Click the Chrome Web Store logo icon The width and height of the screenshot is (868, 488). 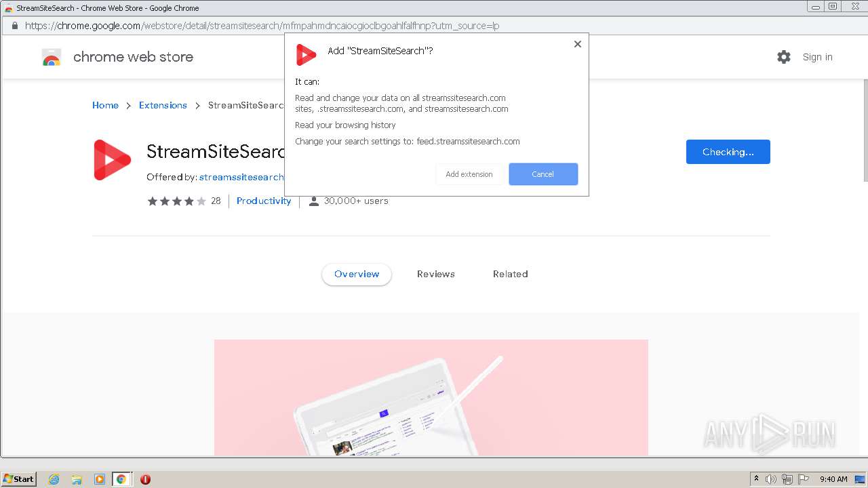point(52,58)
